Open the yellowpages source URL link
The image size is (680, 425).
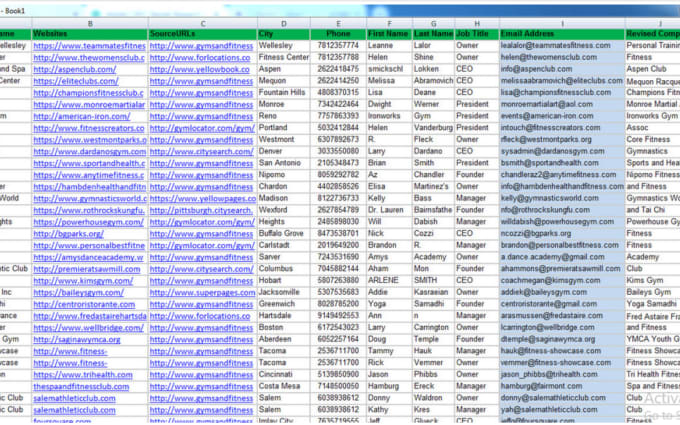tap(203, 198)
